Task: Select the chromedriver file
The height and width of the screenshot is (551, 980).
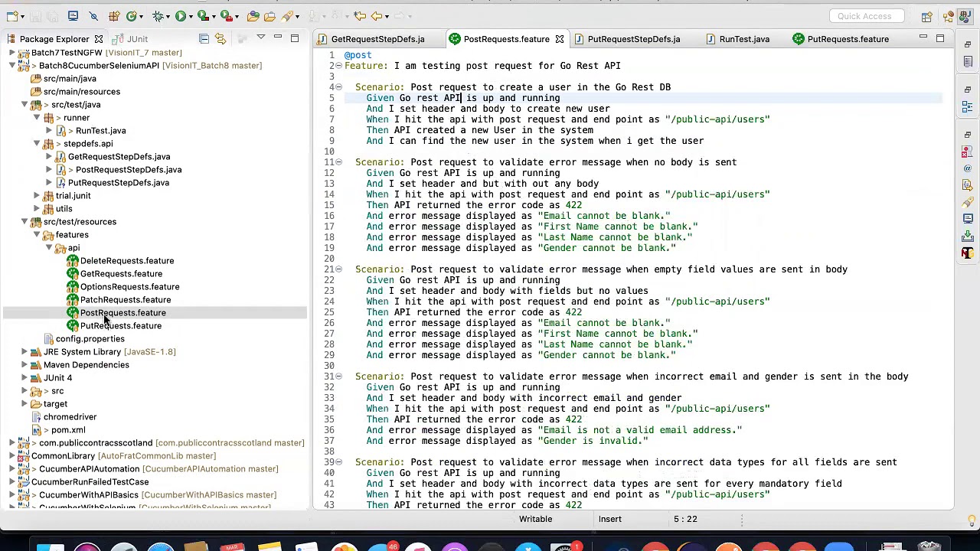Action: 70,417
